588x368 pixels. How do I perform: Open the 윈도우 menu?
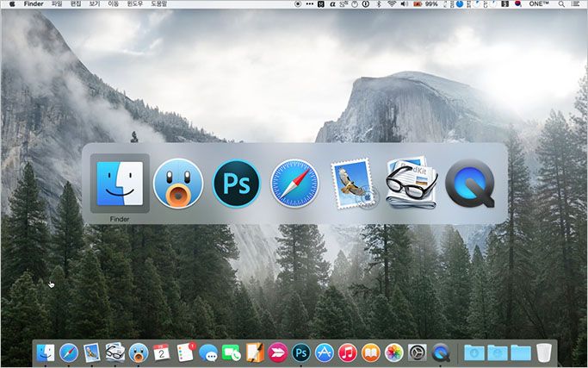(135, 3)
